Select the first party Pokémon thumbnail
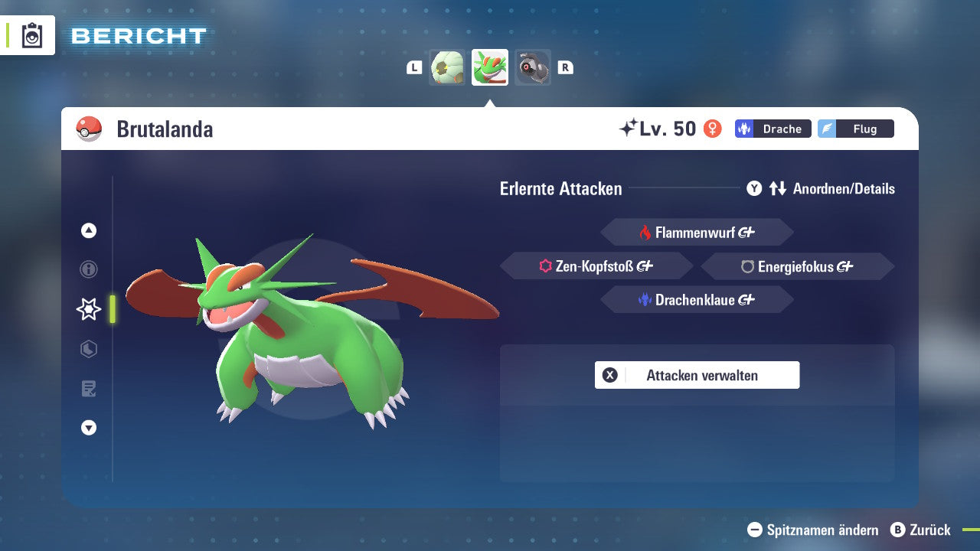980x551 pixels. pos(447,67)
